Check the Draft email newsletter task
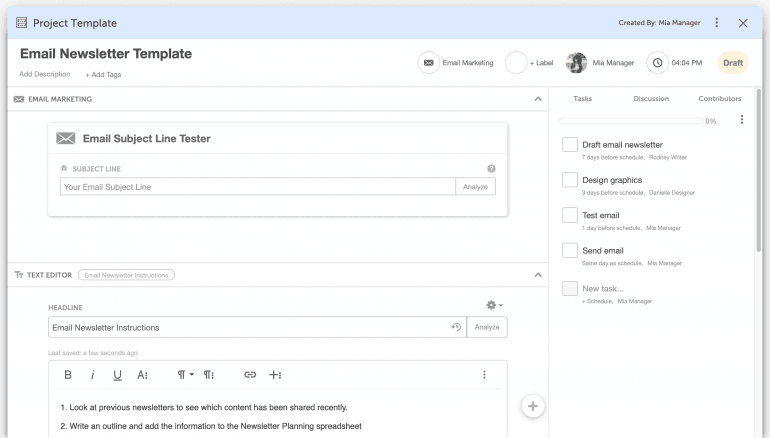 569,145
